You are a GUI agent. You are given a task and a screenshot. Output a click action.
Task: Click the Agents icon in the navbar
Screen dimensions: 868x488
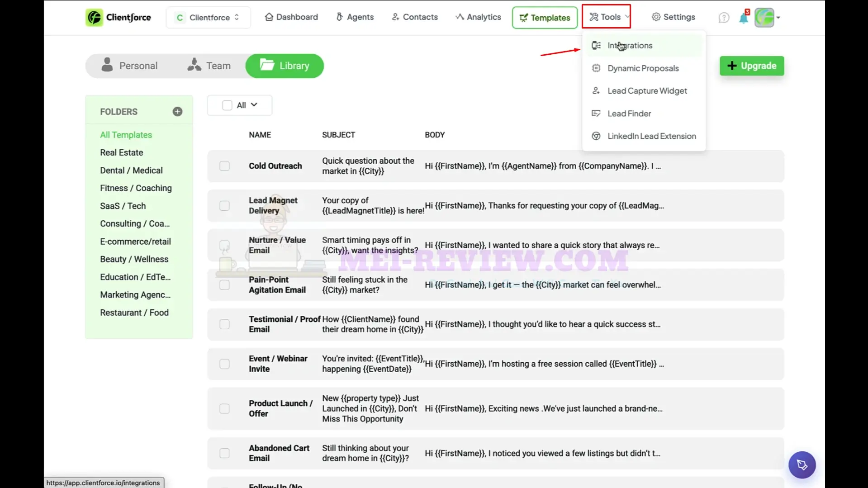pos(339,17)
